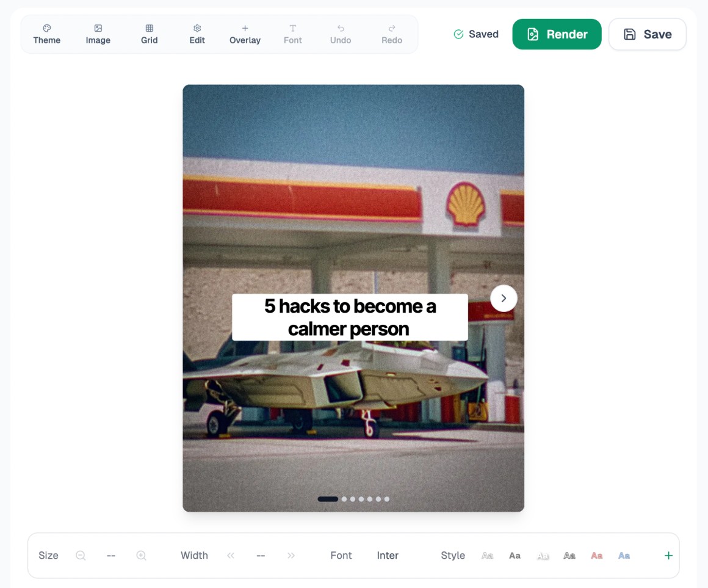Select the headline text box on slide
The image size is (708, 588).
[350, 318]
